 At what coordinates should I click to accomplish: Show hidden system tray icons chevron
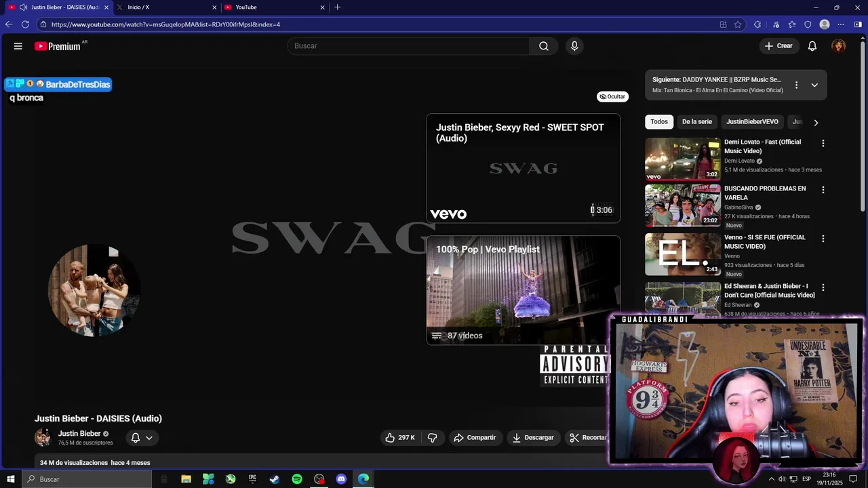coord(771,479)
